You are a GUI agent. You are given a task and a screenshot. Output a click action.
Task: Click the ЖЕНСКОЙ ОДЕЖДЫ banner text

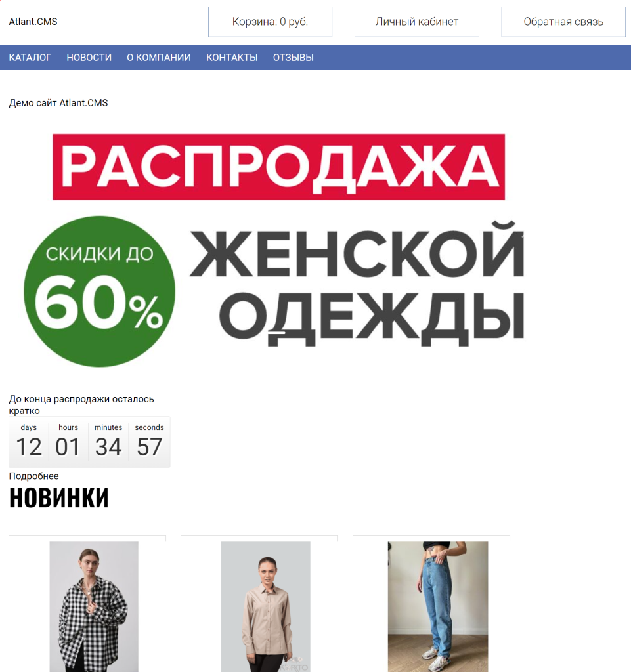click(x=357, y=283)
